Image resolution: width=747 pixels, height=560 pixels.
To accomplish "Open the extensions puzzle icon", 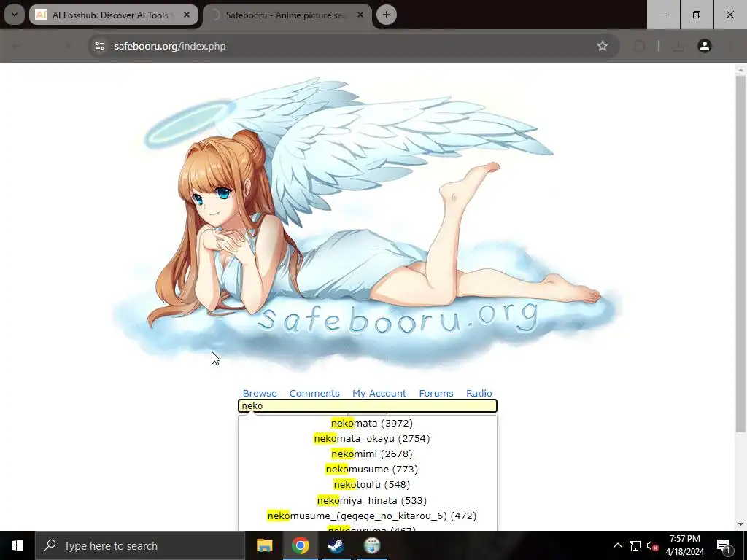I will 639,46.
